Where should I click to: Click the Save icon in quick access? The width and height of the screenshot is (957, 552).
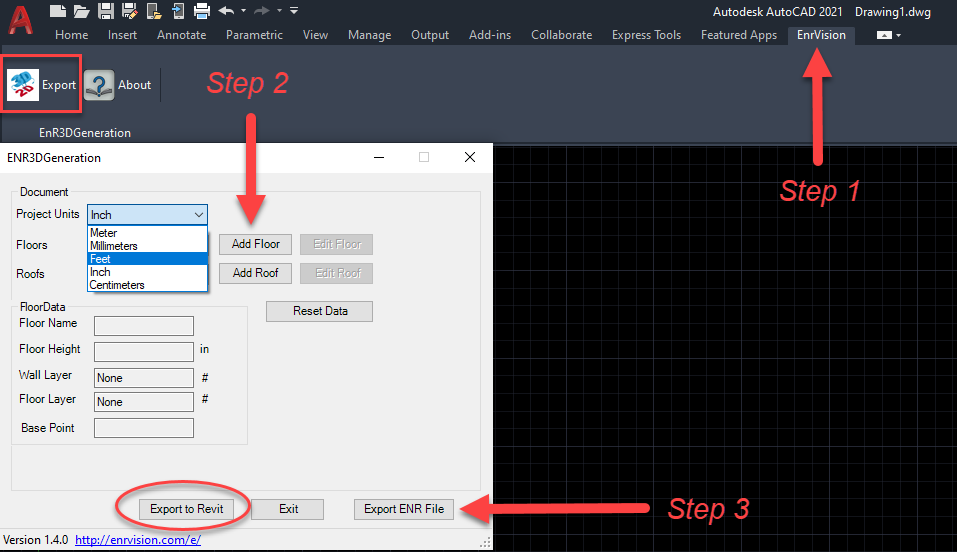[x=105, y=11]
